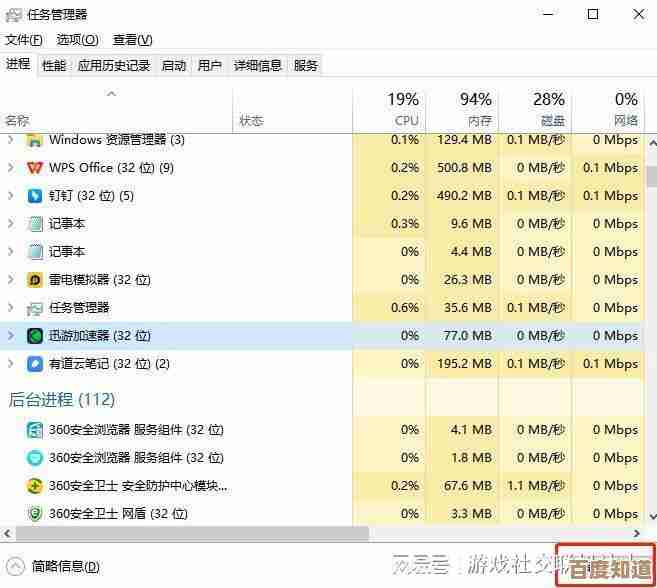Screen dimensions: 657x588
Task: Expand the 雷电模拟器 process group
Action: click(11, 280)
